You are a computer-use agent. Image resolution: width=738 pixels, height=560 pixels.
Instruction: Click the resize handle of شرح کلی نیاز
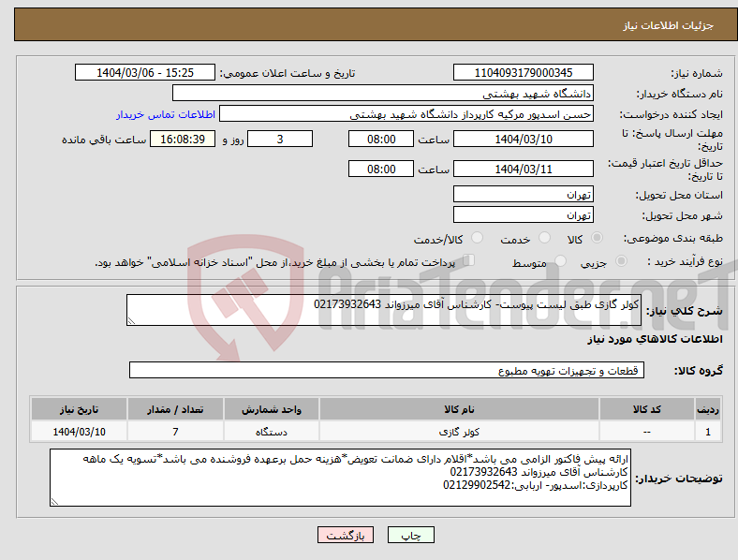(x=131, y=321)
